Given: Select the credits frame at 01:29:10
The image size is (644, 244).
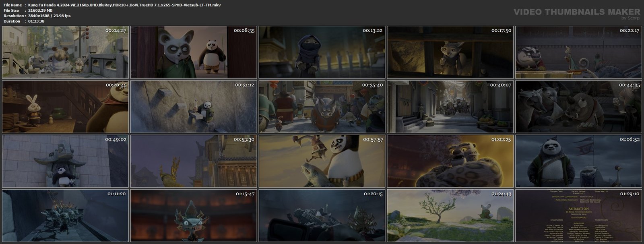Looking at the screenshot, I should click(579, 215).
